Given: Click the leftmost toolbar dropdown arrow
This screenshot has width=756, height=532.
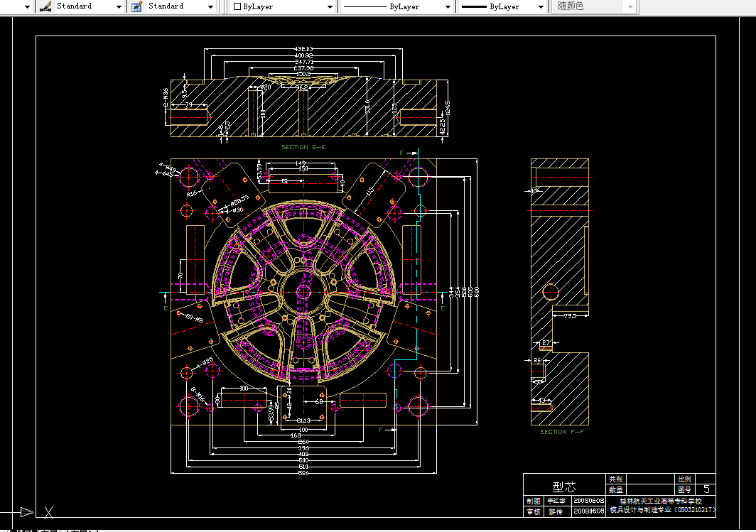Looking at the screenshot, I should 27,6.
